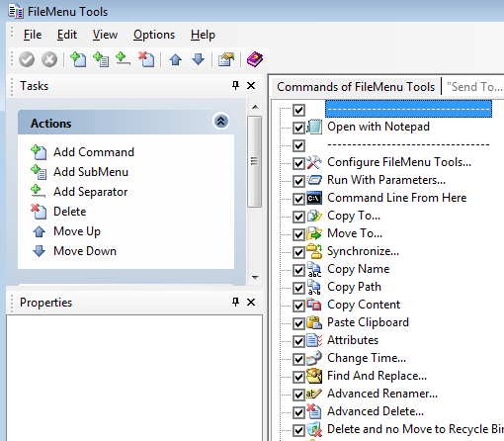Uncheck the Open with Notepad checkbox
504x441 pixels.
pos(298,128)
